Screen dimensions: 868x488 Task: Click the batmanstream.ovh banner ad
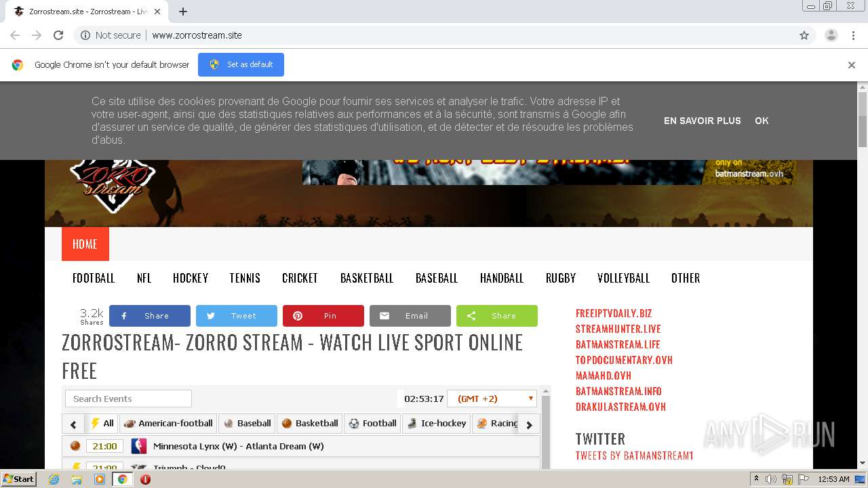[x=549, y=172]
